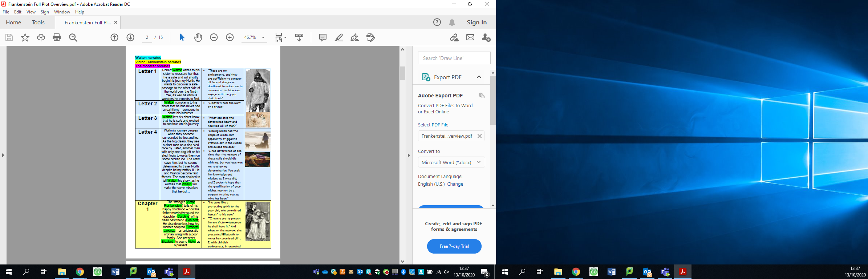Viewport: 868px width, 279px height.
Task: Activate the highlighter pen tool
Action: [338, 37]
